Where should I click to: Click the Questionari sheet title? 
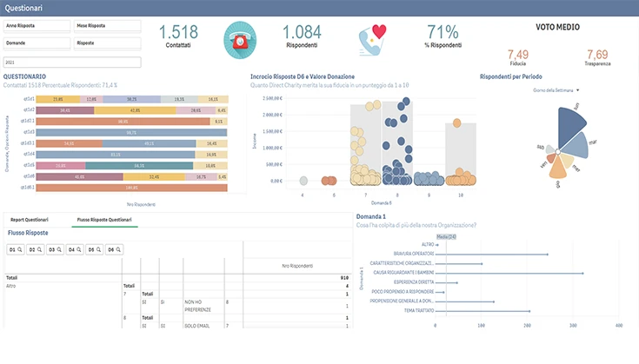(x=23, y=8)
